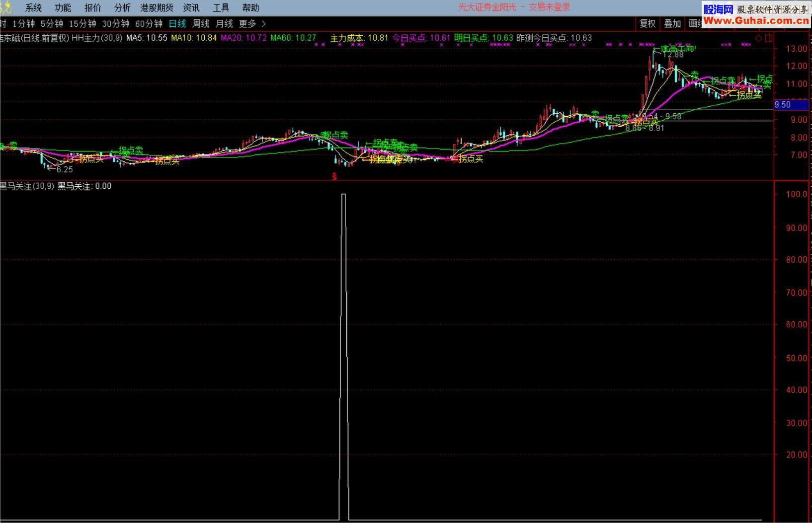The image size is (812, 523).
Task: Click the 9.50 price marker on axis
Action: 792,105
